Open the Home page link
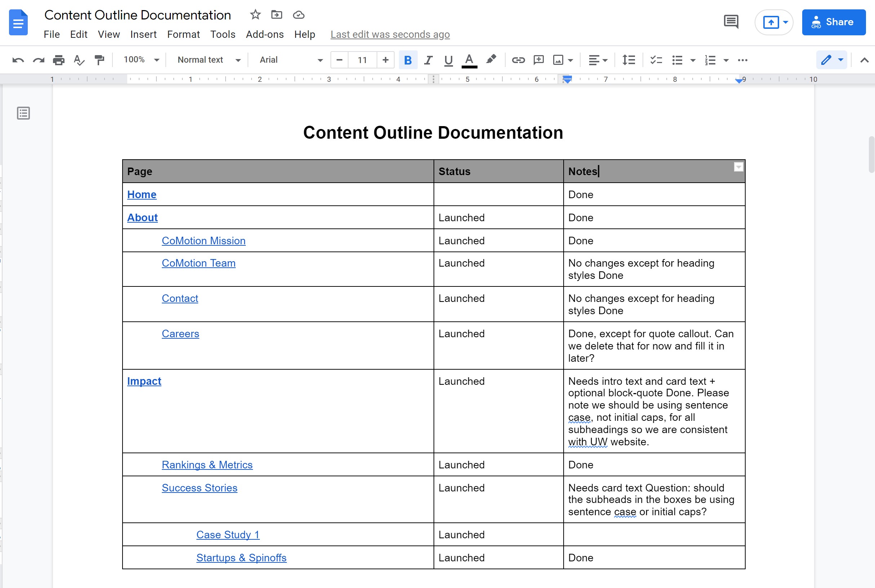The height and width of the screenshot is (588, 875). click(x=142, y=195)
